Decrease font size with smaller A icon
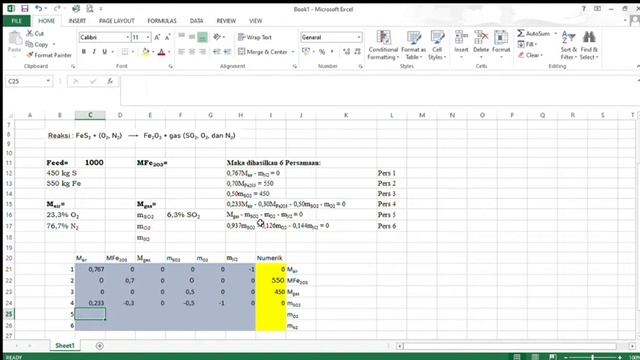The width and height of the screenshot is (640, 360). (167, 37)
